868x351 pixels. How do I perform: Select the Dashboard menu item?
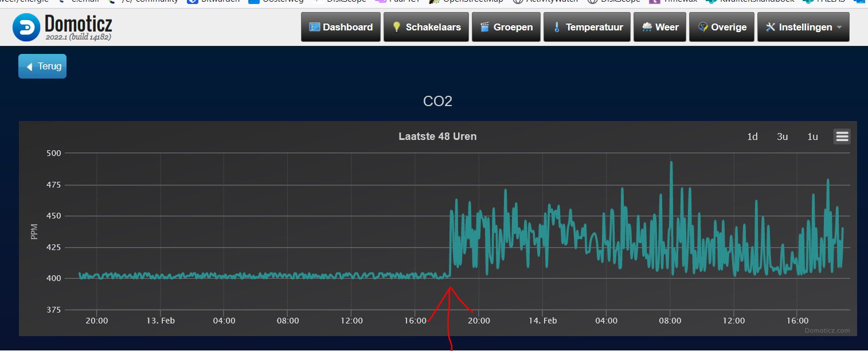[341, 26]
